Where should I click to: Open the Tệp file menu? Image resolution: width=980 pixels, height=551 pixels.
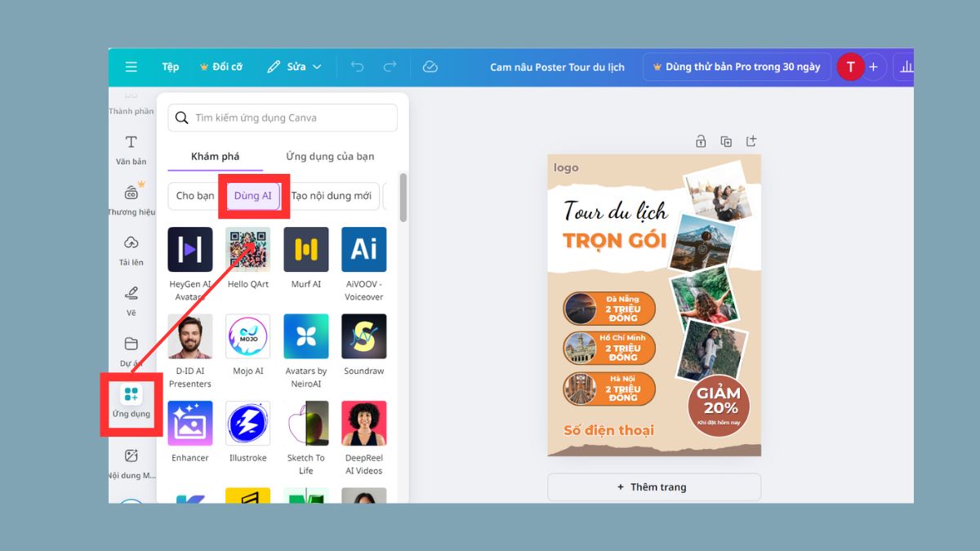coord(170,67)
